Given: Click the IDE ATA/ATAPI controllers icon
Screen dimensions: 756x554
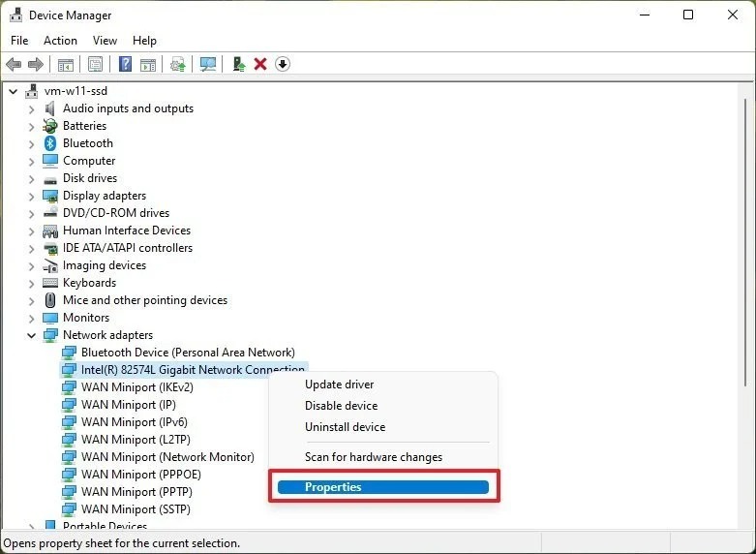Looking at the screenshot, I should [x=50, y=248].
